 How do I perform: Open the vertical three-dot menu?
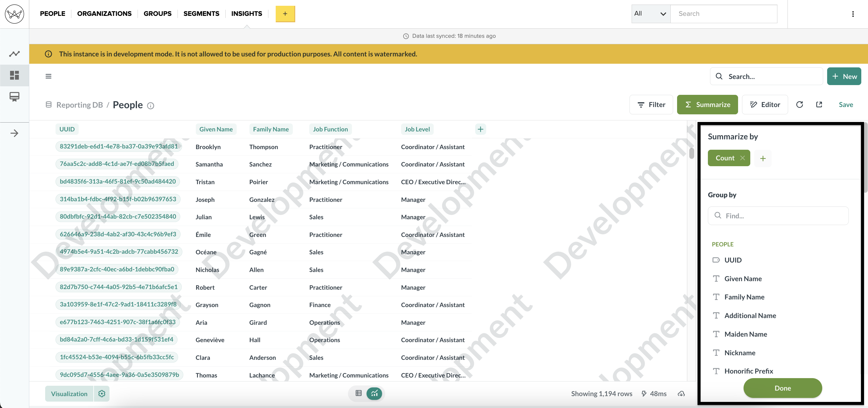click(853, 14)
